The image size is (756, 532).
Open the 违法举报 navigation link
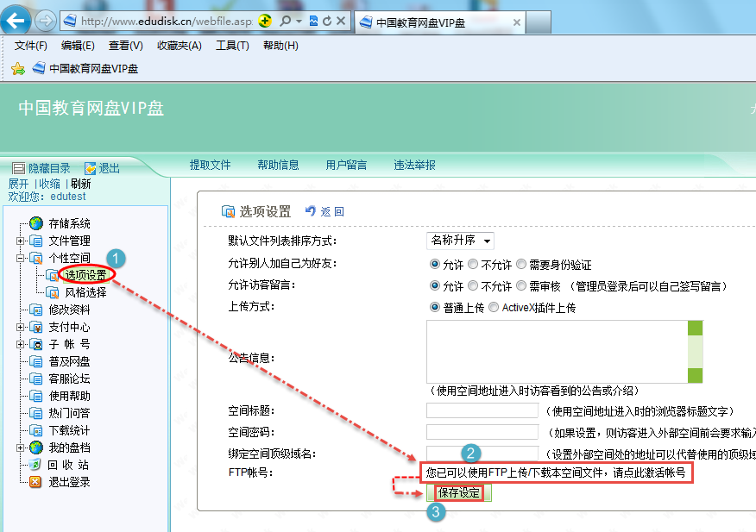tap(414, 165)
